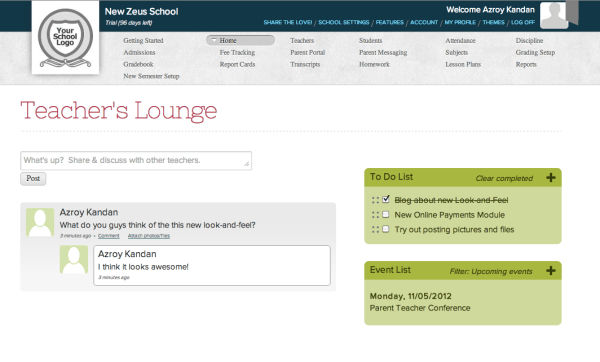
Task: Click the Post button
Action: click(x=33, y=179)
